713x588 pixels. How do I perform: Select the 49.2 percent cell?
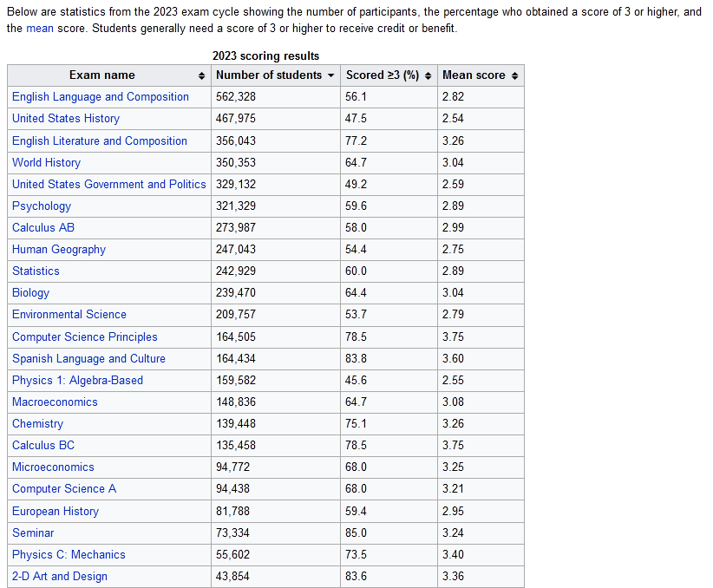tap(389, 184)
